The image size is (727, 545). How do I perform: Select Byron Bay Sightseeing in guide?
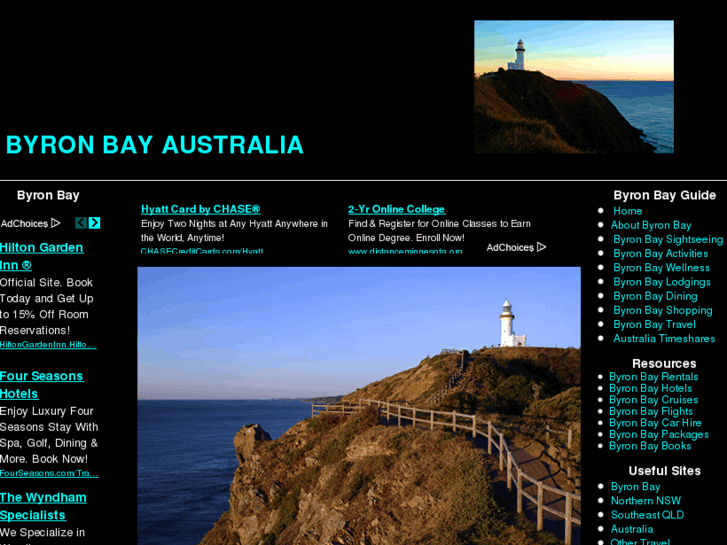667,240
